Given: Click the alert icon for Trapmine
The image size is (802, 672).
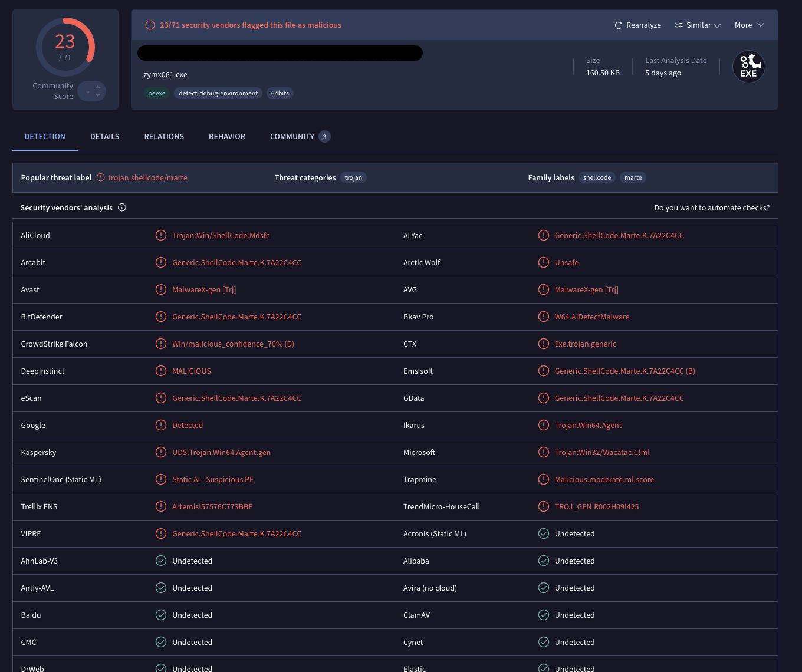Looking at the screenshot, I should tap(544, 479).
